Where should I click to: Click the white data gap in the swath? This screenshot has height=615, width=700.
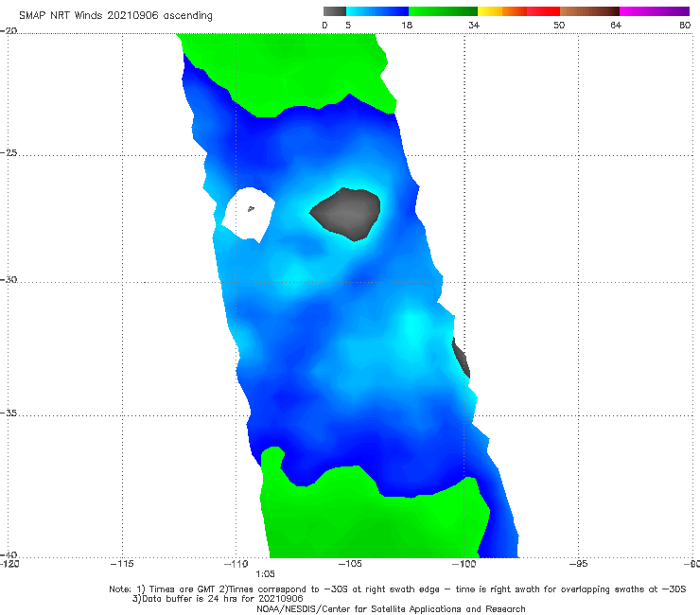click(x=248, y=215)
